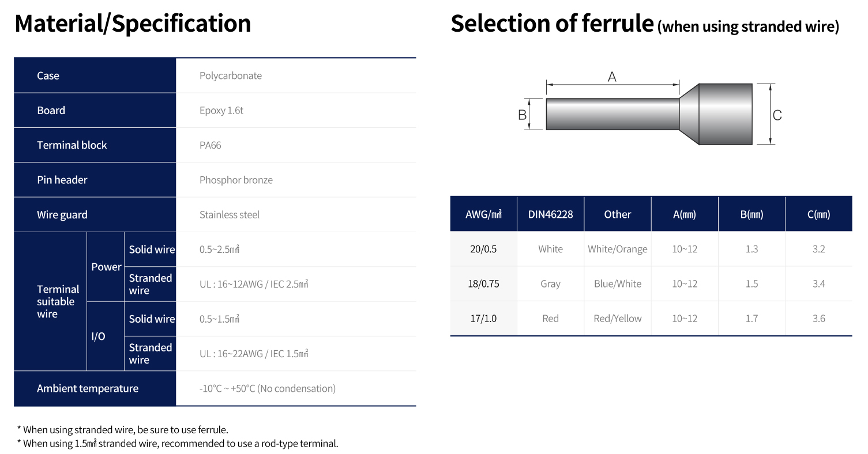Select the Case row header

click(x=95, y=75)
